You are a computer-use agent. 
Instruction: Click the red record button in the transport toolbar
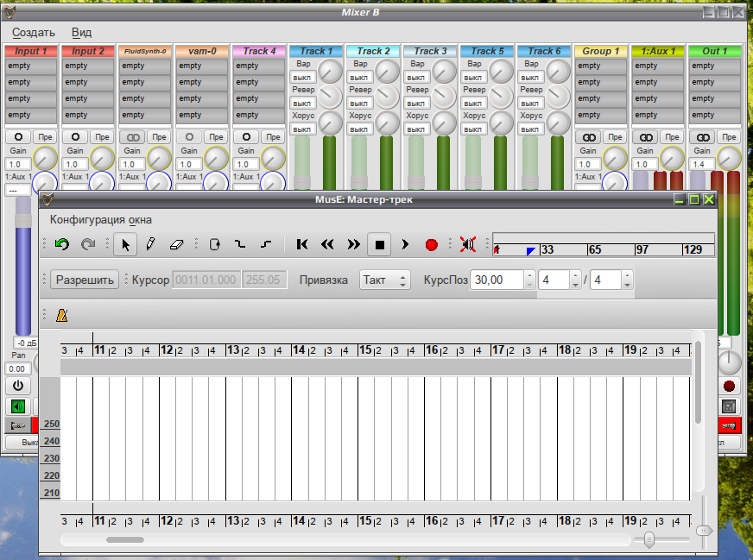(x=431, y=245)
